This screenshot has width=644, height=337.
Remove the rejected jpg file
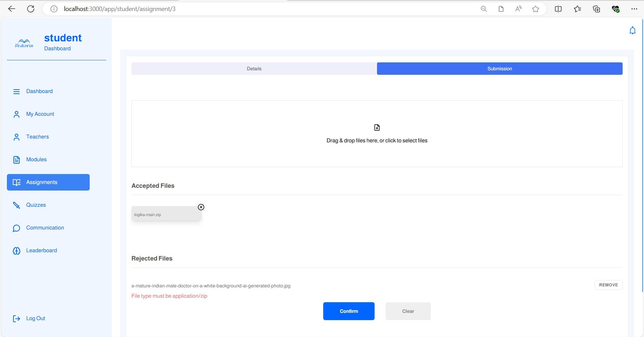(608, 285)
